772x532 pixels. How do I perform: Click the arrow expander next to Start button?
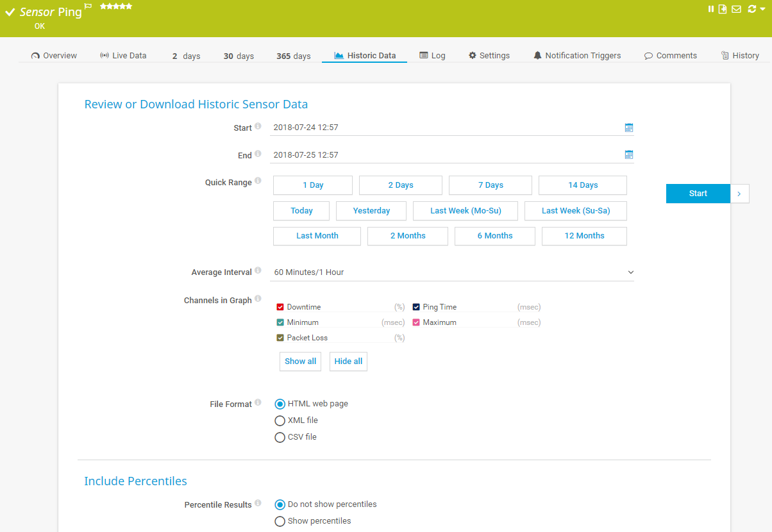pyautogui.click(x=739, y=194)
